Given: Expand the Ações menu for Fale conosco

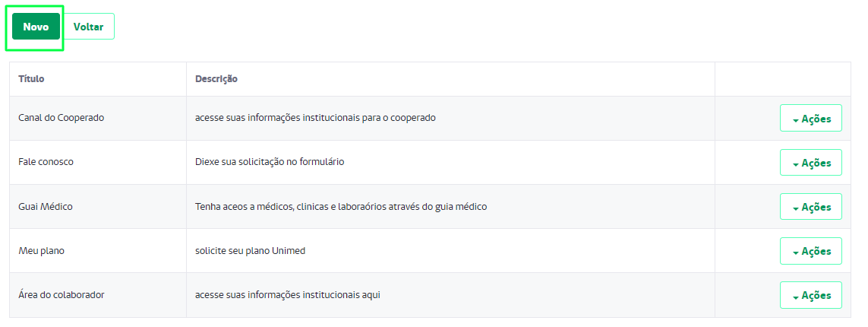Looking at the screenshot, I should tap(810, 163).
